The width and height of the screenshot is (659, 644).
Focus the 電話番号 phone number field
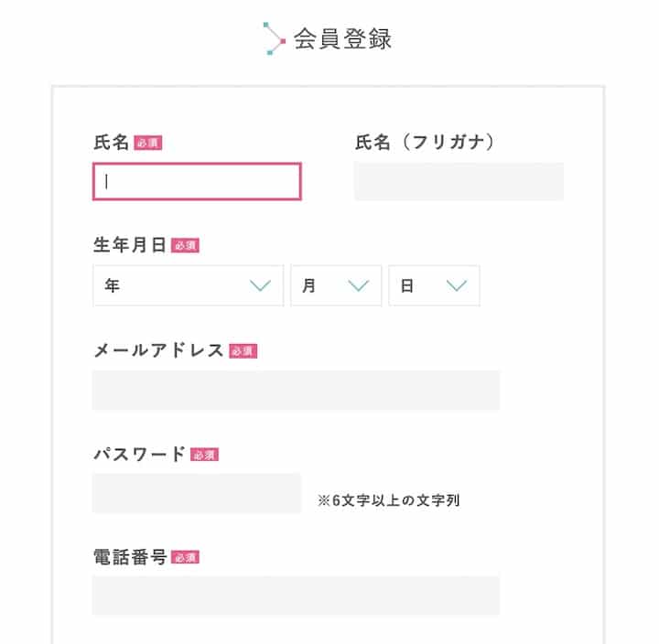296,596
